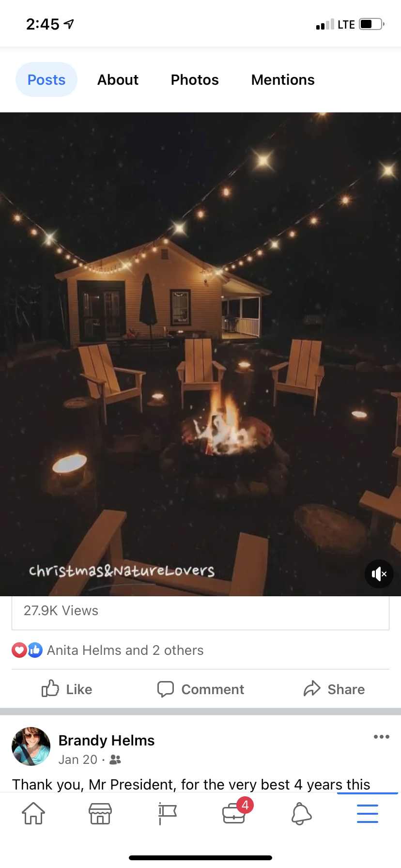The image size is (401, 868).
Task: Open the notifications bell
Action: coord(301,813)
